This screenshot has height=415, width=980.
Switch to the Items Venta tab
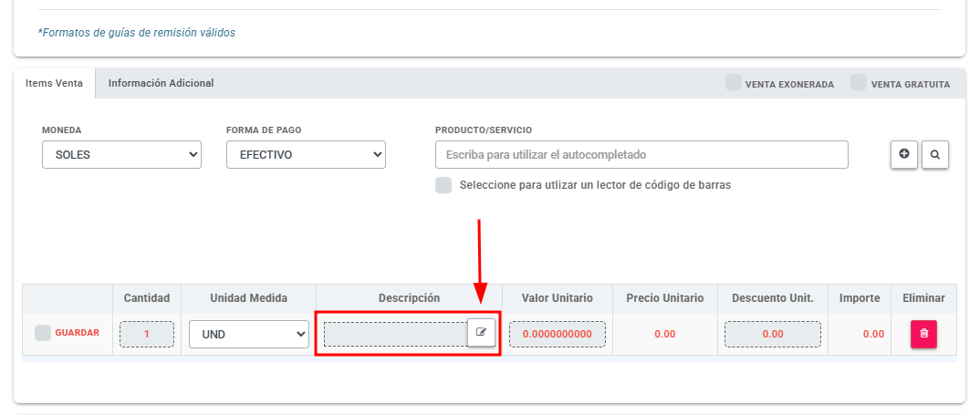click(x=55, y=83)
